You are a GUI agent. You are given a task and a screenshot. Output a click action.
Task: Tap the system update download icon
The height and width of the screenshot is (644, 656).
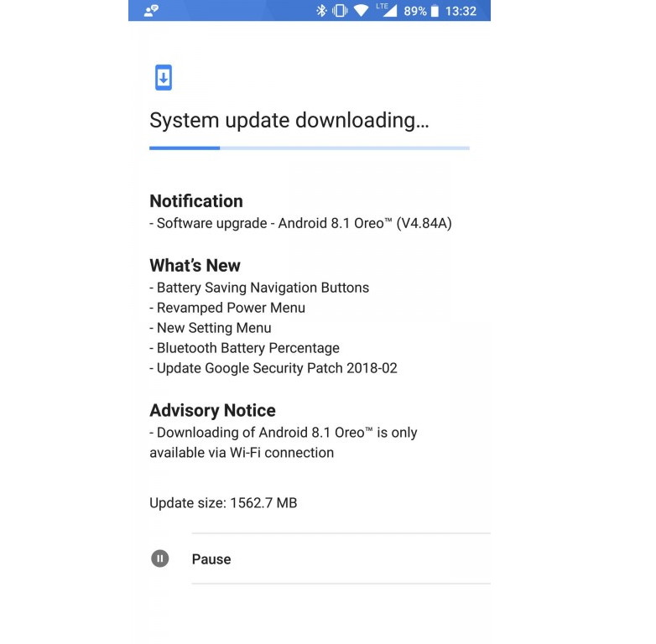tap(164, 77)
